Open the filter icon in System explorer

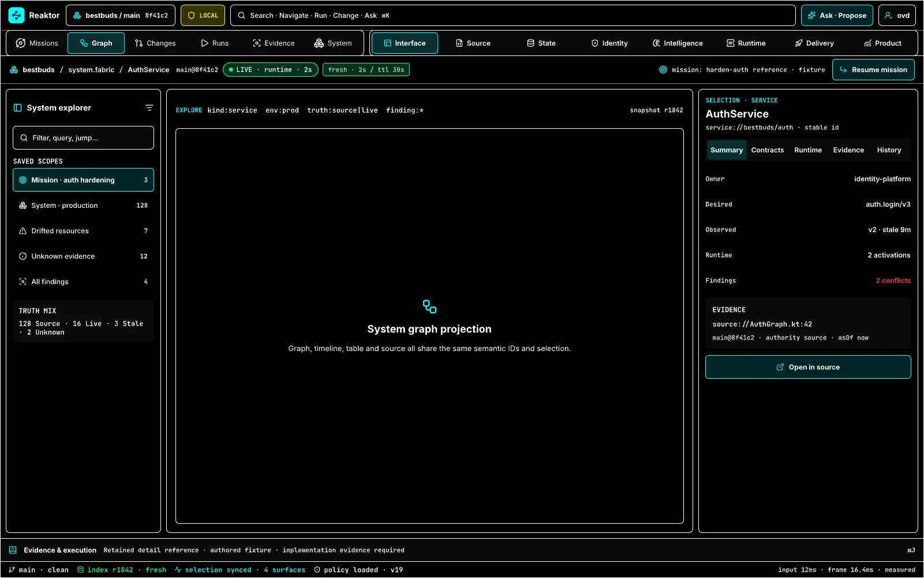pyautogui.click(x=149, y=108)
